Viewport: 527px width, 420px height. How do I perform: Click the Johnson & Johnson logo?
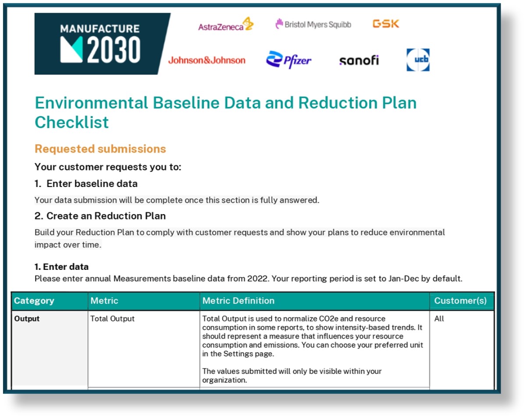tap(207, 60)
